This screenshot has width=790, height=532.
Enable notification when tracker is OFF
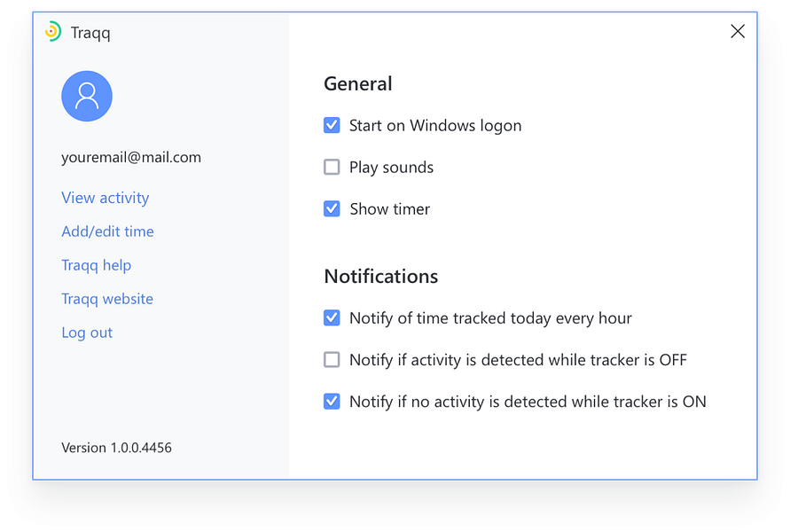[x=332, y=360]
